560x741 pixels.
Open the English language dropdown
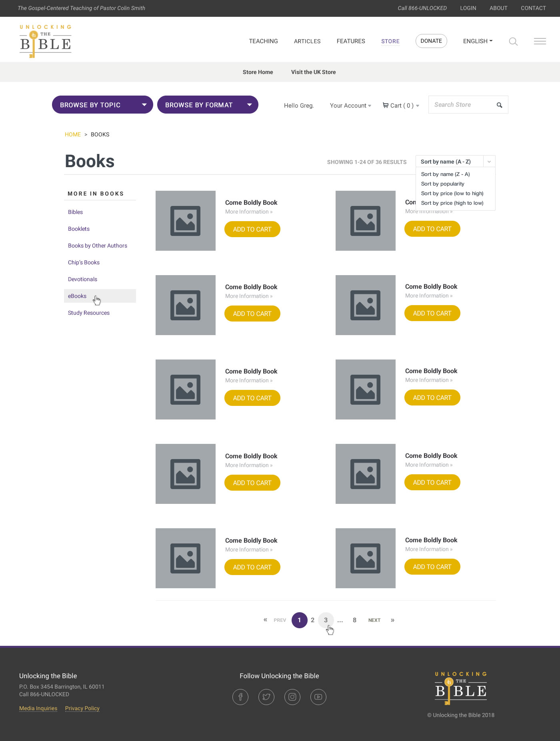[478, 41]
